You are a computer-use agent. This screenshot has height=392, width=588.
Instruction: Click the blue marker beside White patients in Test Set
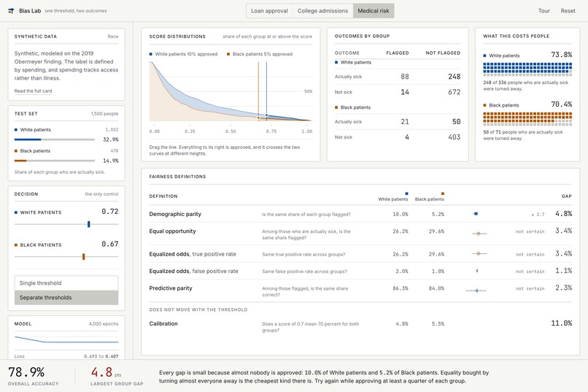click(16, 130)
